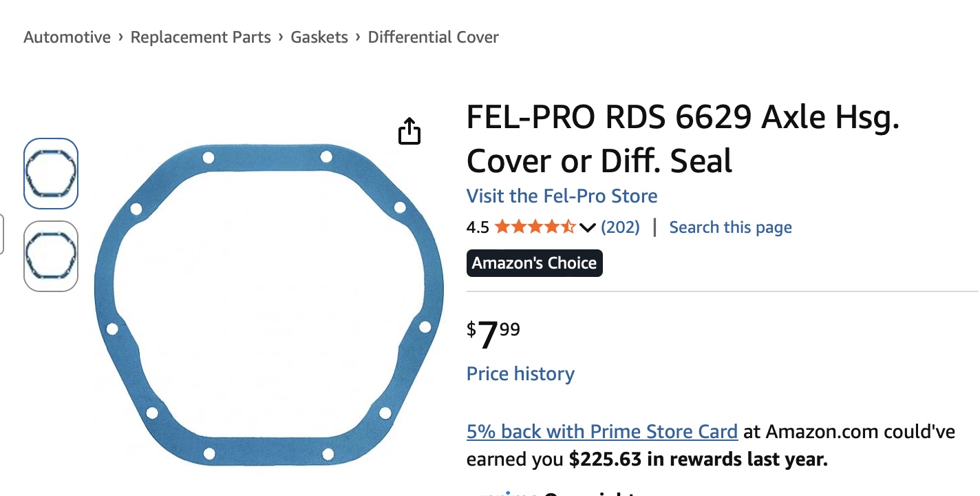This screenshot has width=980, height=496.
Task: Click the 4.5 rating number
Action: [x=478, y=227]
